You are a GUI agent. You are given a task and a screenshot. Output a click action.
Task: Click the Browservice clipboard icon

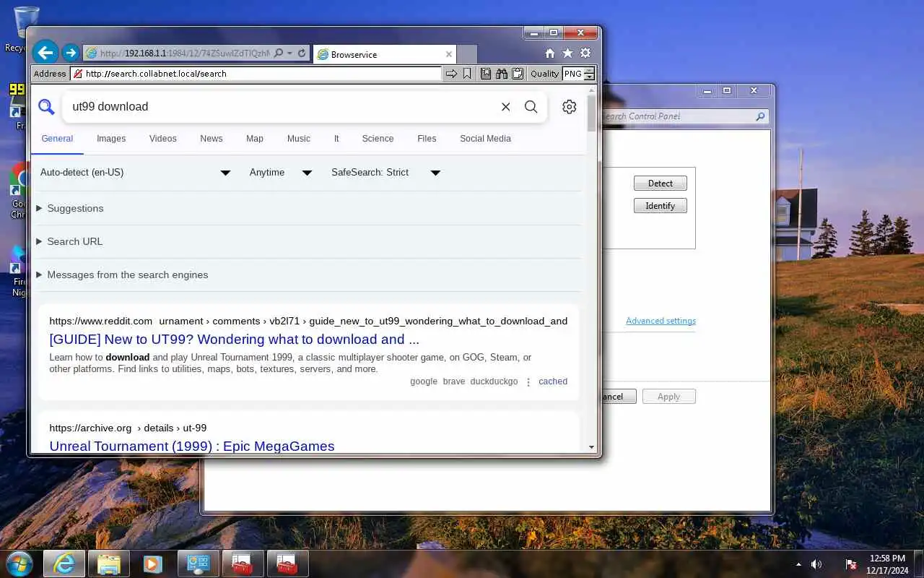point(518,74)
